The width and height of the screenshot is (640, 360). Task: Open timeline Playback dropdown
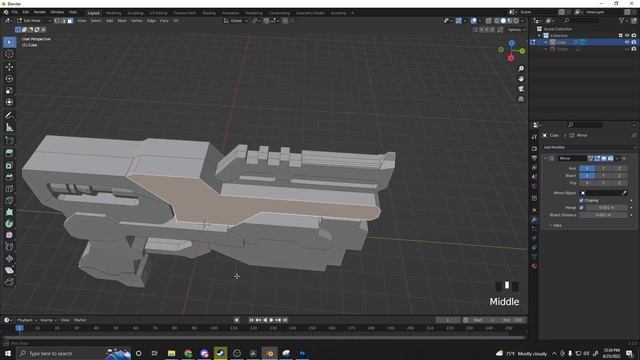pyautogui.click(x=27, y=320)
